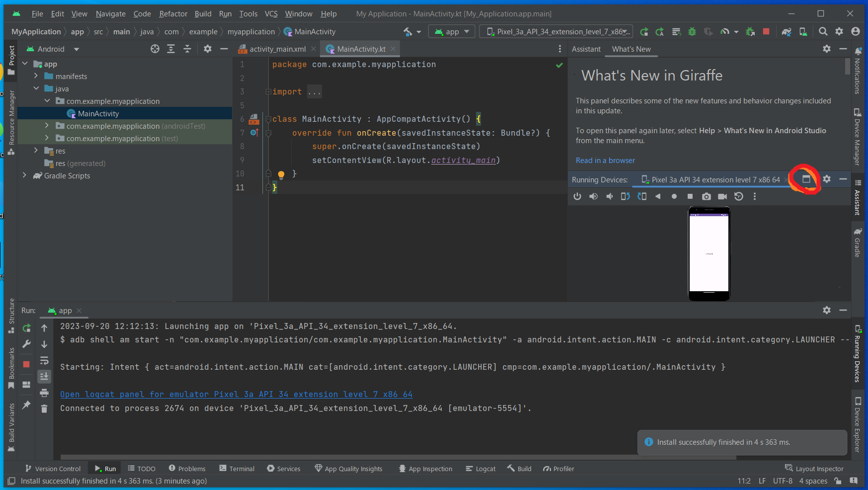This screenshot has height=490, width=868.
Task: Click Print icon in Run panel
Action: point(44,393)
